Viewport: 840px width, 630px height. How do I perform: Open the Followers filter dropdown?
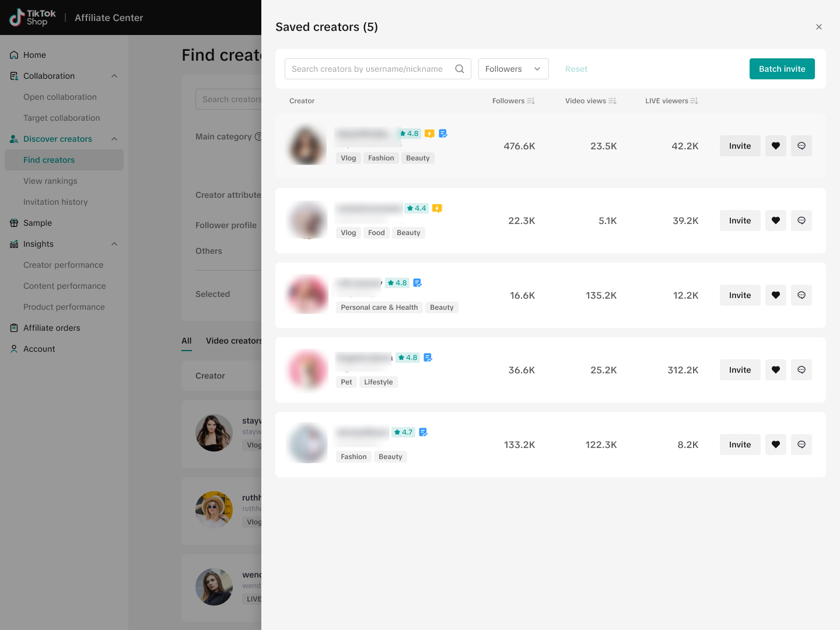(513, 69)
